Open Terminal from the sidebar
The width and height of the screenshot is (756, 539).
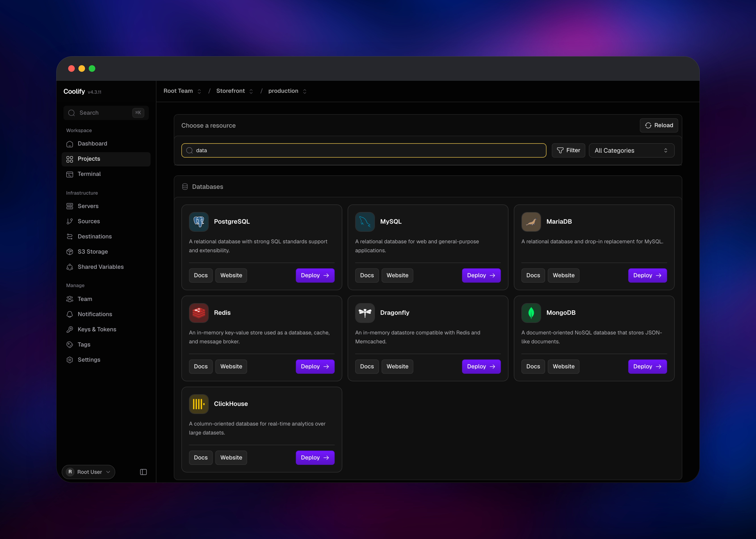click(x=106, y=174)
